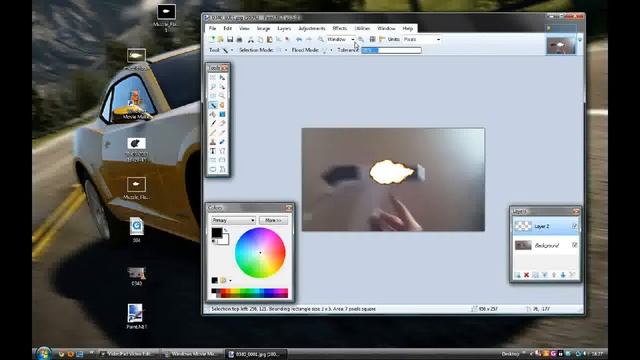Select the Zoom tool in Tools panel
Screen dimensions: 640x360
(222, 96)
